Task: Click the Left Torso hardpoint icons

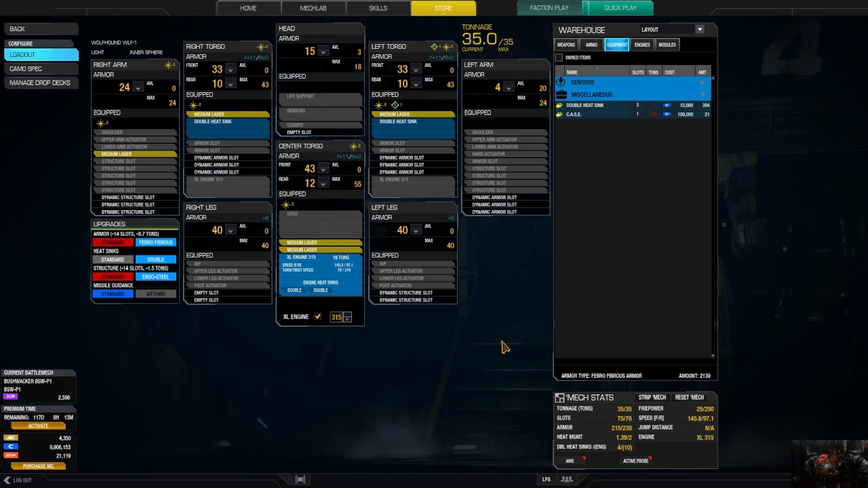Action: coord(442,47)
